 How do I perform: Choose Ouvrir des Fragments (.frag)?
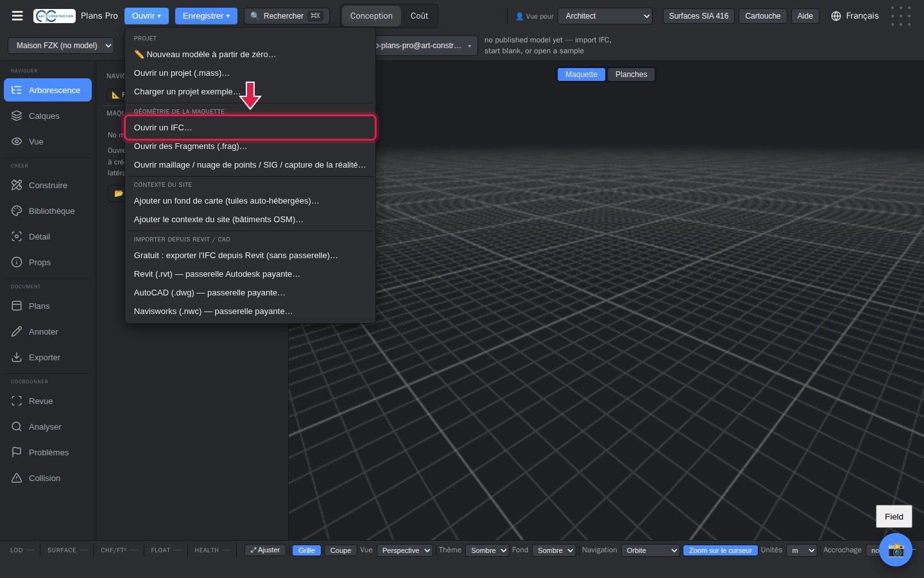tap(250, 146)
